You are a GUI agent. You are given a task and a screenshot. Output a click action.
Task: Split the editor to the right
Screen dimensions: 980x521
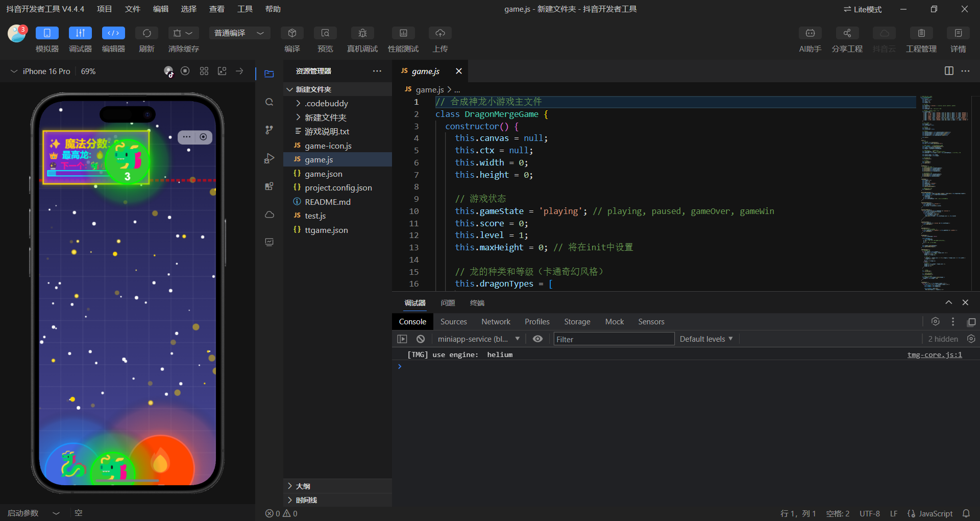point(949,71)
